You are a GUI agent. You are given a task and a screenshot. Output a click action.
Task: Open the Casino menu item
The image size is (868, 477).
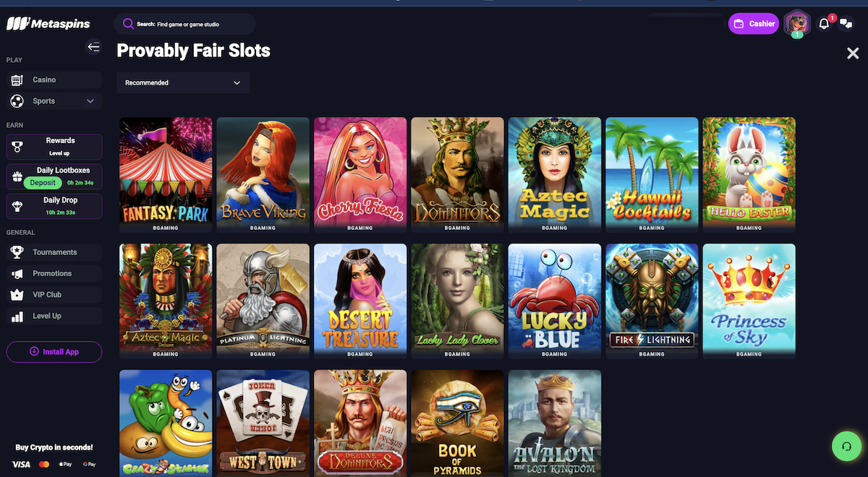[x=54, y=79]
